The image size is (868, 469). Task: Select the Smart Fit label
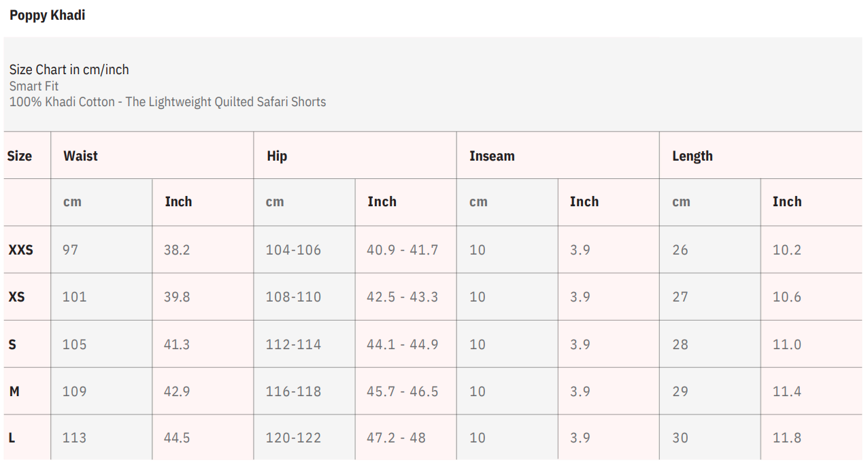[34, 86]
